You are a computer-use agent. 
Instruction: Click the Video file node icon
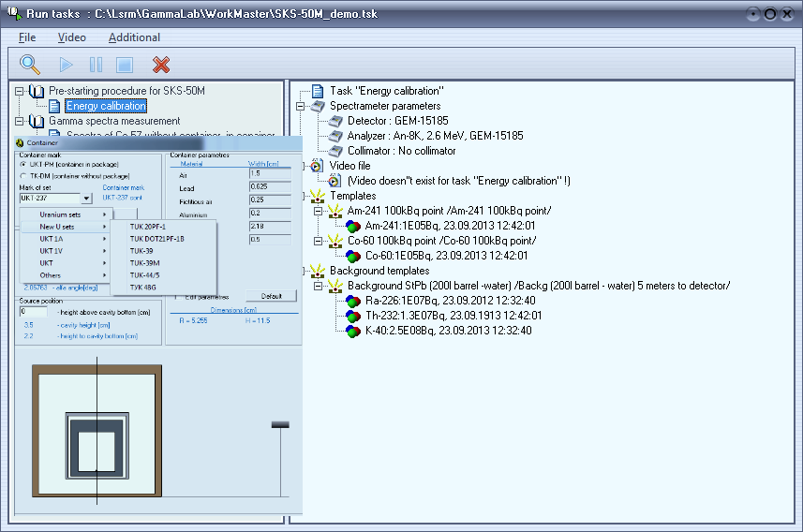(318, 166)
